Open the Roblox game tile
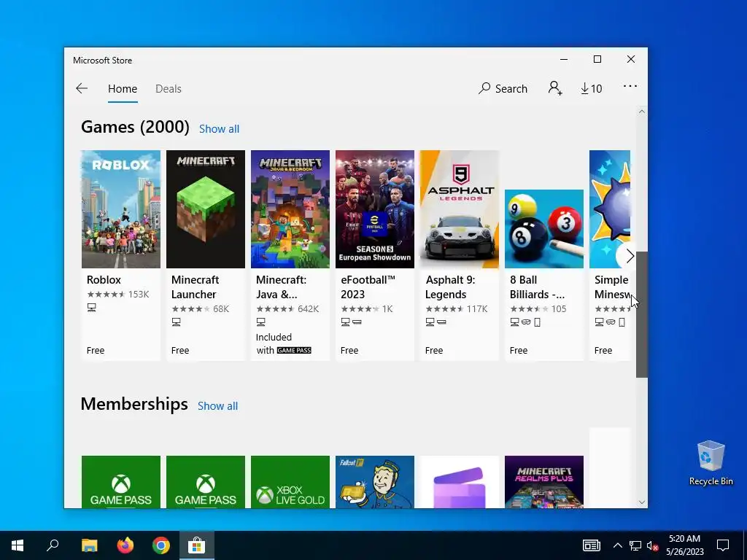Screen dimensions: 747x560 (x=121, y=255)
